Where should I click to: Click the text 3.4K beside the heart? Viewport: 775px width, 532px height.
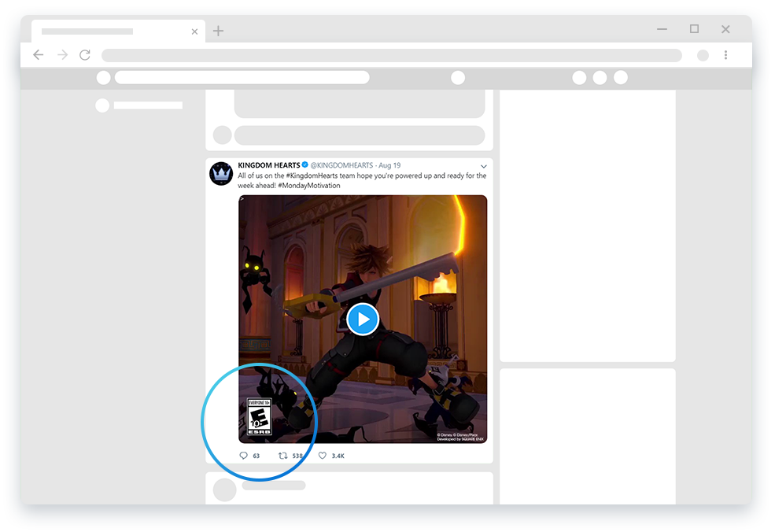click(338, 456)
